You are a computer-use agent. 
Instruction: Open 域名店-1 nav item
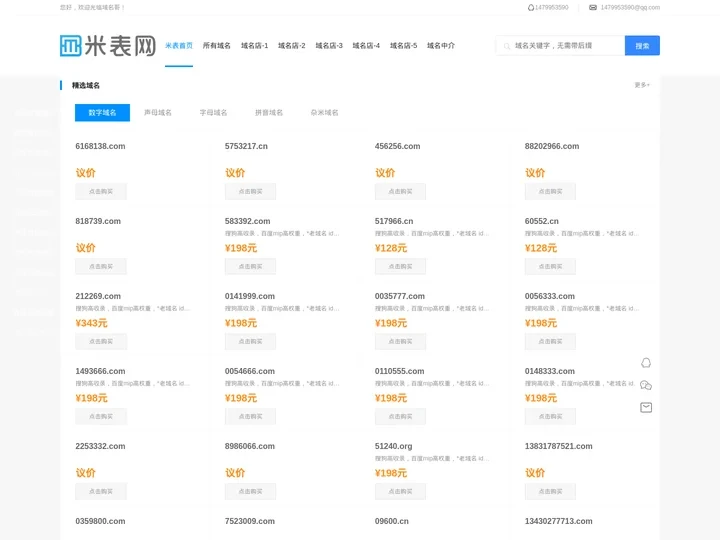(x=254, y=45)
